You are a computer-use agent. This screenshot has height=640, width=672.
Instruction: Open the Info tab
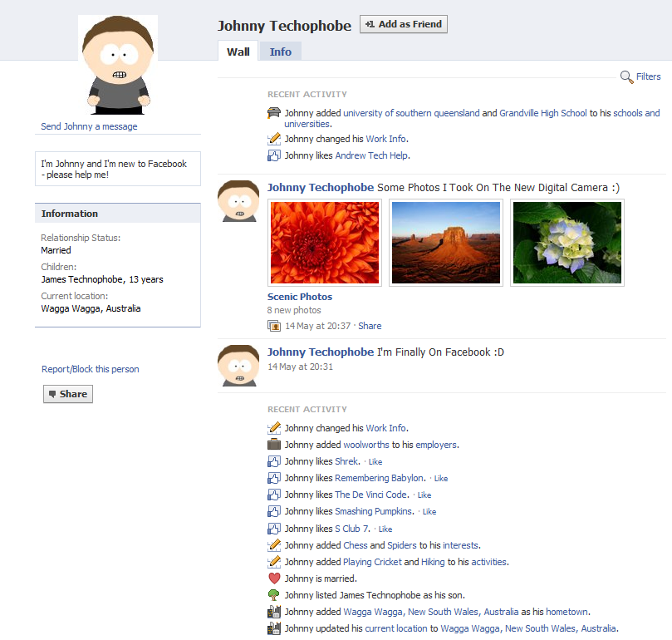coord(280,52)
